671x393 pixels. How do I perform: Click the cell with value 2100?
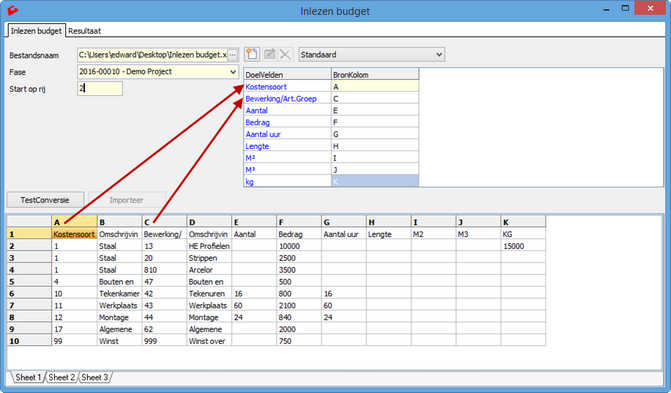[x=299, y=305]
